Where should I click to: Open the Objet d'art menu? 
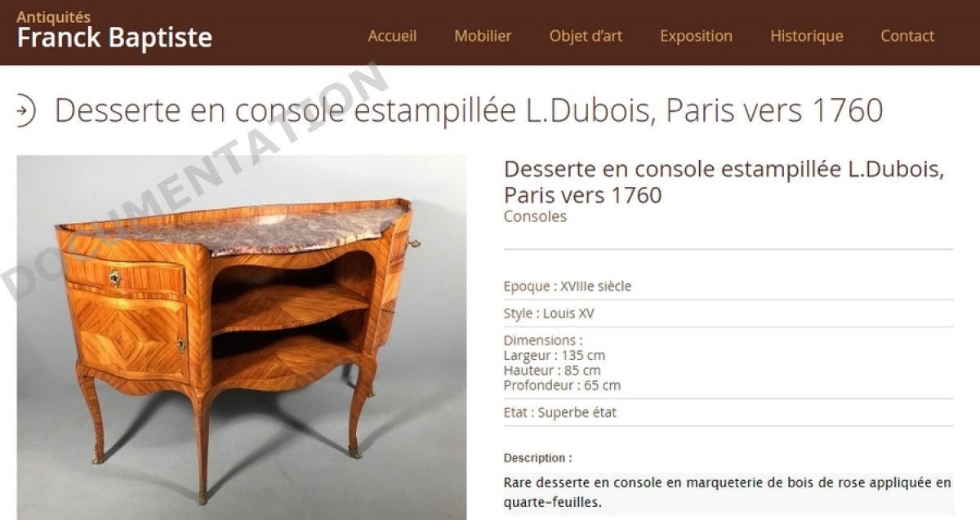[x=586, y=36]
